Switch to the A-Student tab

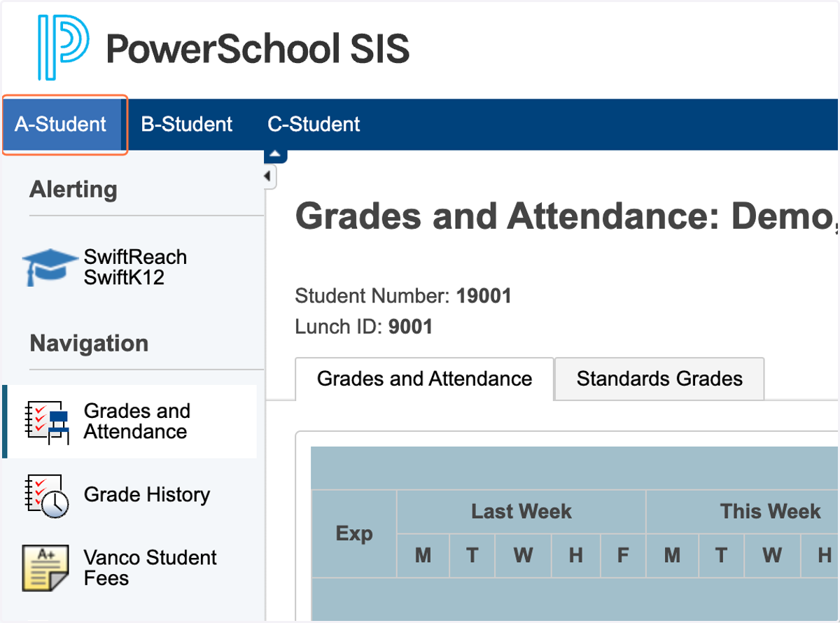[x=61, y=125]
